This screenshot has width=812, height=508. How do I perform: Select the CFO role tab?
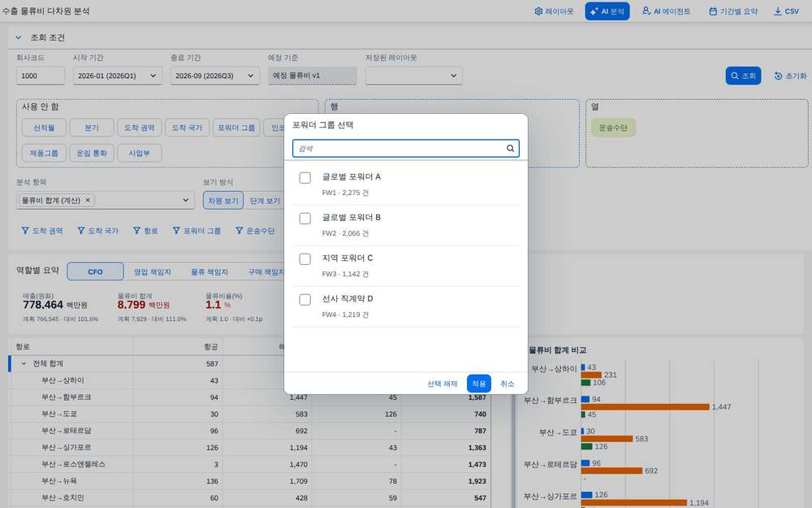pos(95,271)
